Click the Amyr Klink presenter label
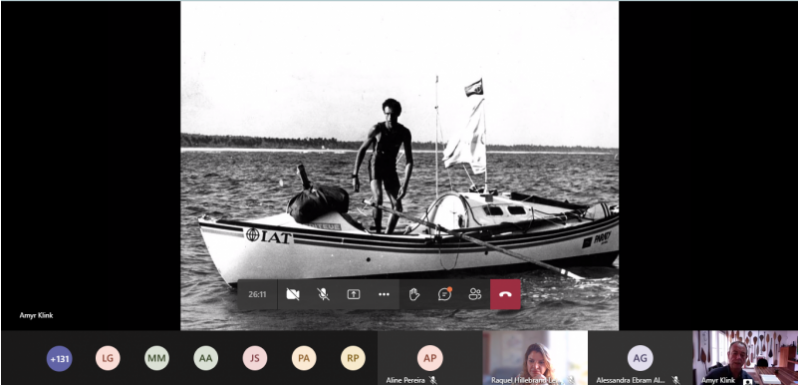The height and width of the screenshot is (385, 800). [36, 315]
